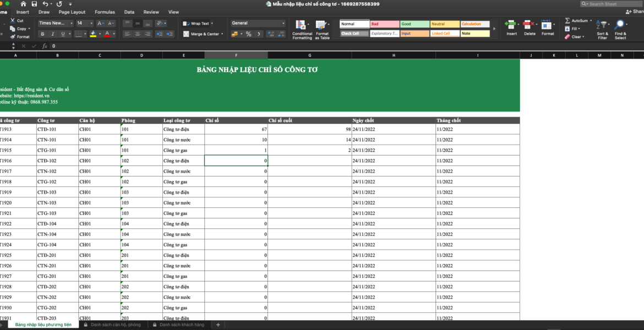Open Sort & Filter tool
Screen dimensions: 644x330
pos(603,25)
